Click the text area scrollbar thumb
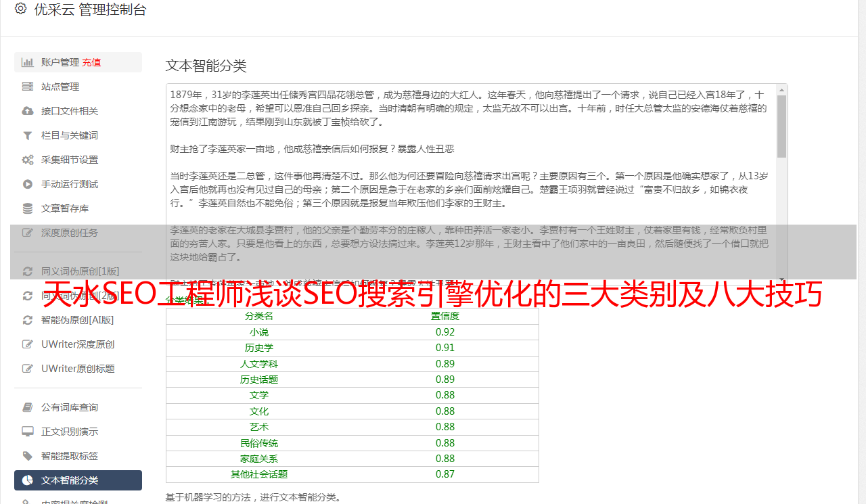Image resolution: width=866 pixels, height=504 pixels. click(781, 127)
